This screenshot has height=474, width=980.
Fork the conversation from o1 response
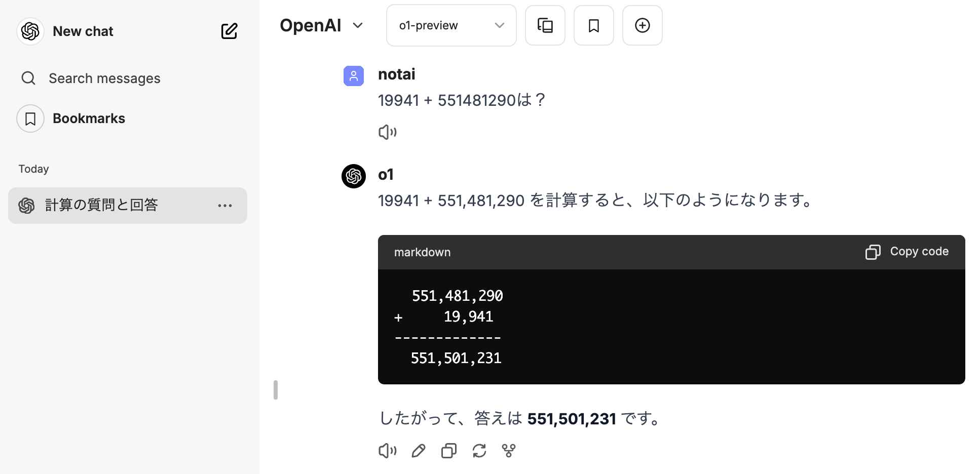click(509, 450)
